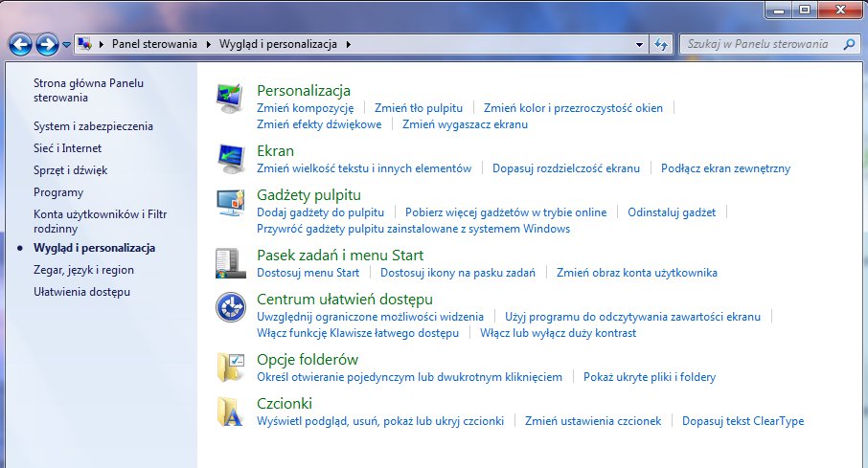Refresh the address bar view
The image size is (868, 468).
tap(661, 44)
